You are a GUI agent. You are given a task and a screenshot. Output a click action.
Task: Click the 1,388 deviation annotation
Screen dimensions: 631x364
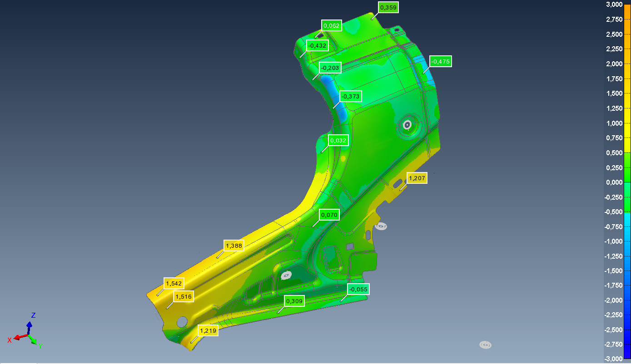tap(234, 246)
